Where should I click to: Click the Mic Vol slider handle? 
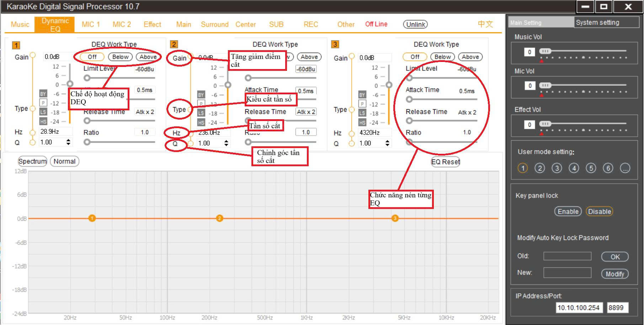[545, 85]
